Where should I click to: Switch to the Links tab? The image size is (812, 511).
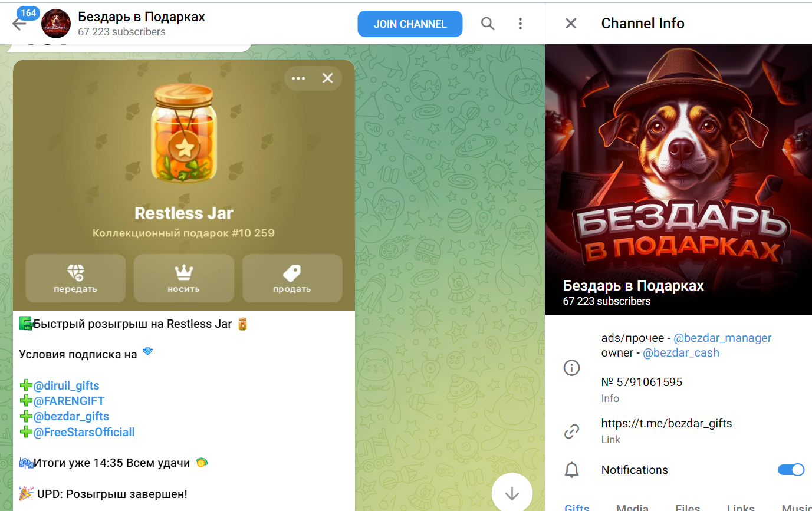(741, 506)
